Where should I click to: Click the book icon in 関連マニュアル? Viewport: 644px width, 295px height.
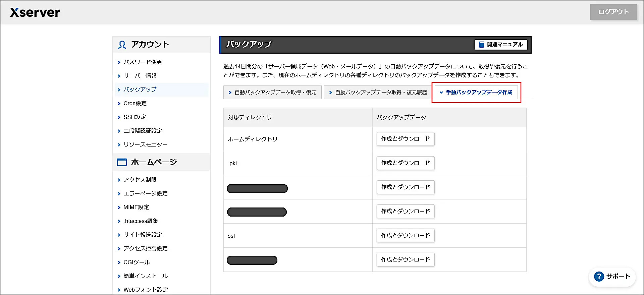[x=481, y=45]
